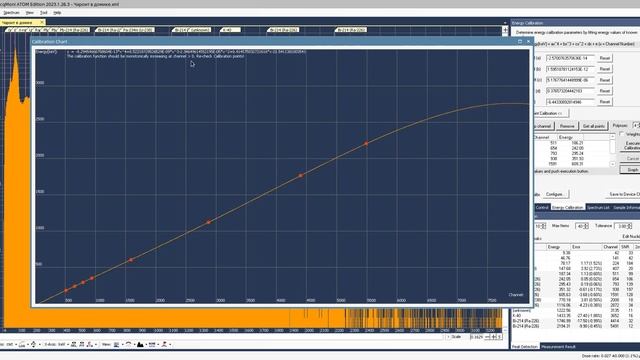Open the Tool menu

tap(43, 13)
